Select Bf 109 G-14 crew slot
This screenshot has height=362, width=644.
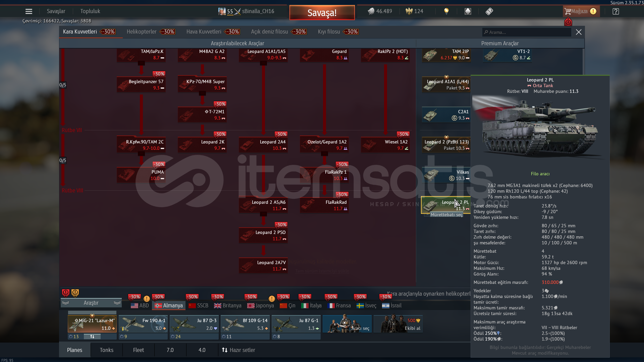245,324
